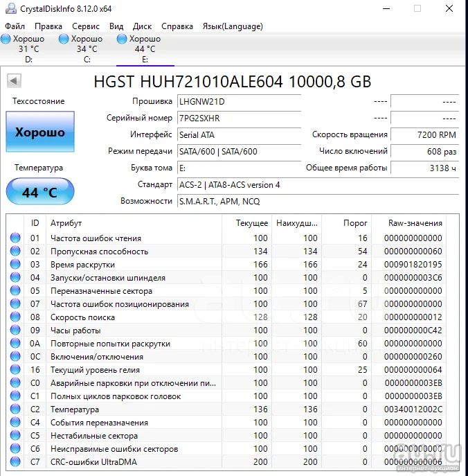This screenshot has width=468, height=476.
Task: Click the Атрибут column header
Action: click(134, 223)
